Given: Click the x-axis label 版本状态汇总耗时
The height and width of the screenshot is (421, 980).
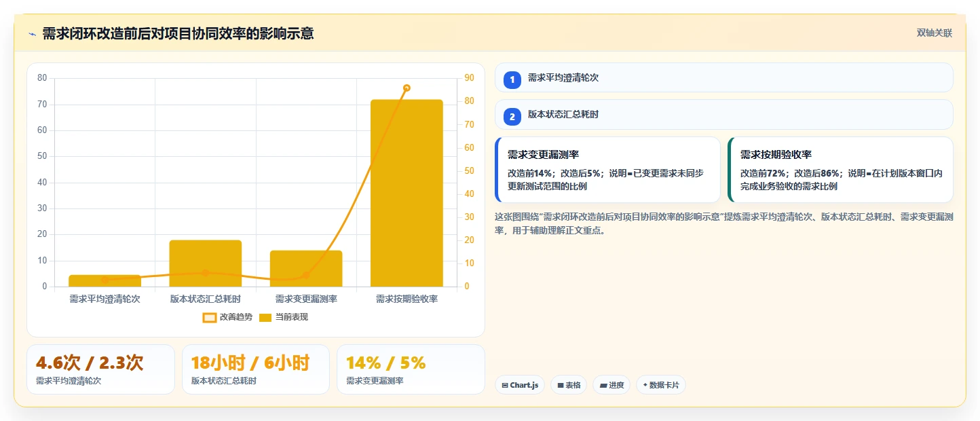Looking at the screenshot, I should pyautogui.click(x=206, y=299).
